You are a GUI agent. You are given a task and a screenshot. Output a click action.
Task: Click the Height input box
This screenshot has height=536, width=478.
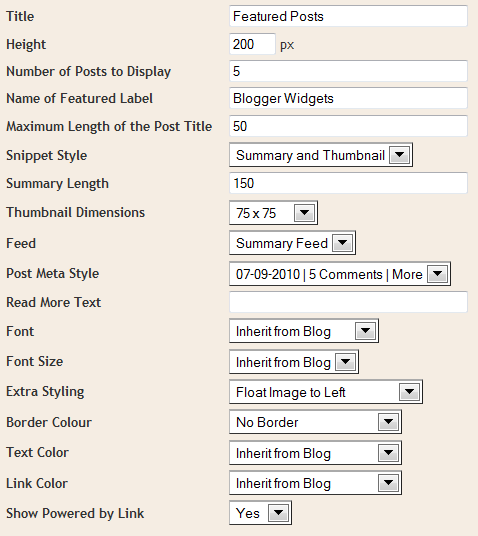tap(252, 44)
